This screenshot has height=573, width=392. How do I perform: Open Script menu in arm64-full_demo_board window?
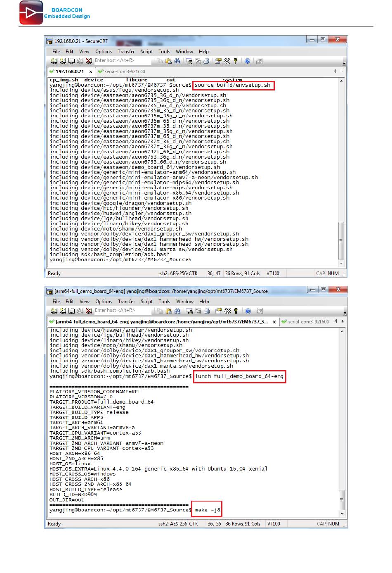click(x=146, y=302)
